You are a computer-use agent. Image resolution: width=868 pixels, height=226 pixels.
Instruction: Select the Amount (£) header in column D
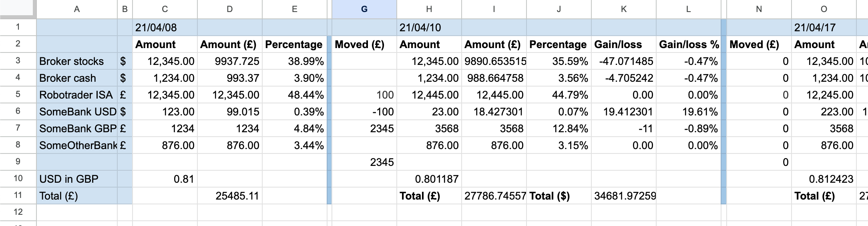[230, 44]
